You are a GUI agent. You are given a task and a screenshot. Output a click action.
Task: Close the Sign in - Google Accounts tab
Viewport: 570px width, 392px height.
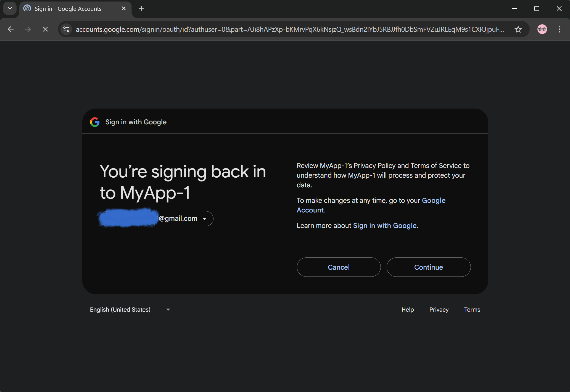pyautogui.click(x=124, y=9)
